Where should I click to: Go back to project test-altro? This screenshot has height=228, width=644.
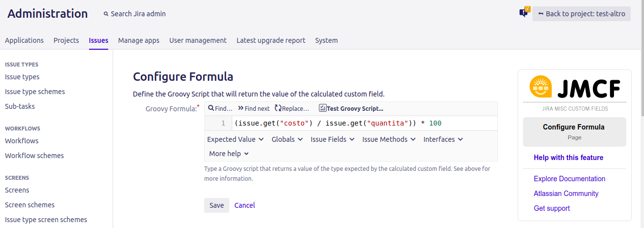click(581, 14)
